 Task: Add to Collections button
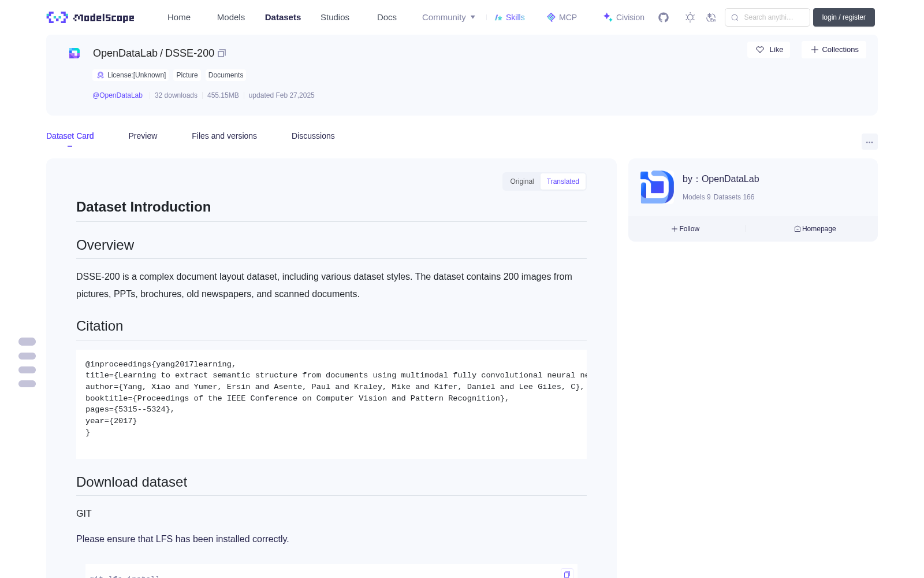pos(834,50)
